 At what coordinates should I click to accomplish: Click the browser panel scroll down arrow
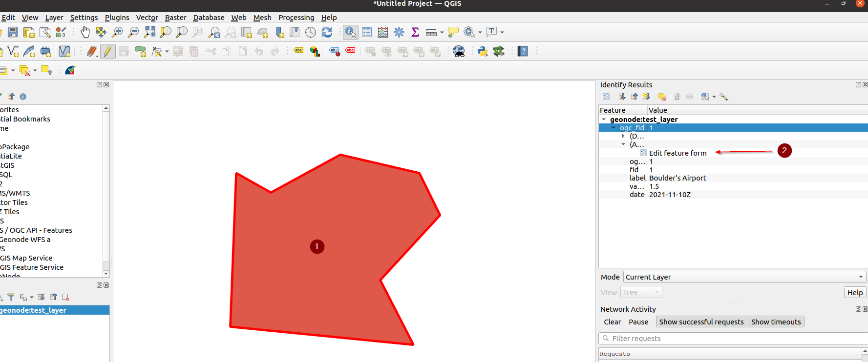106,274
